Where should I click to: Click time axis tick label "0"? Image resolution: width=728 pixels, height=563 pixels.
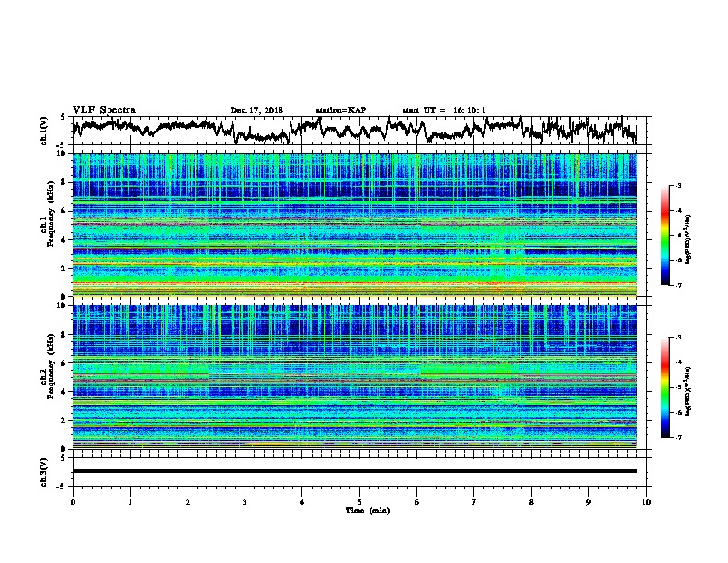73,502
